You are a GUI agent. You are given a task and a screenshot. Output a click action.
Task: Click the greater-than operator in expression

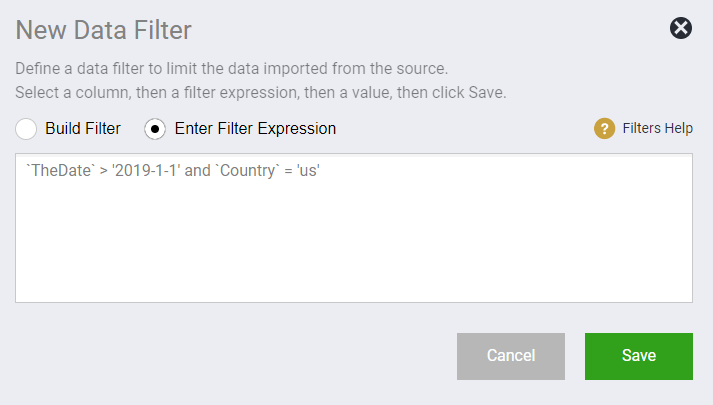[103, 171]
